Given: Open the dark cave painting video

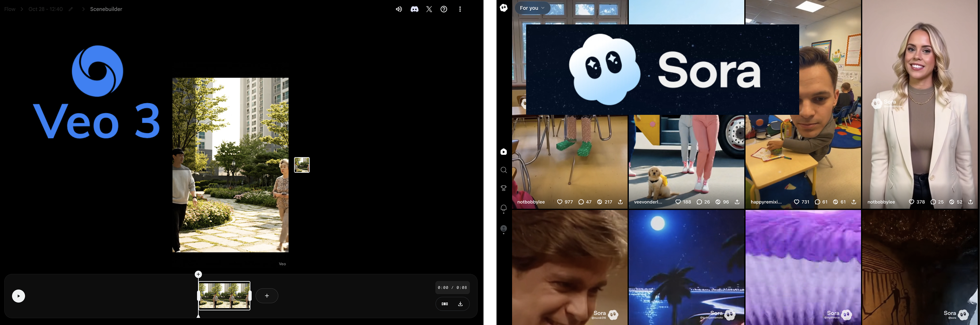Looking at the screenshot, I should click(x=920, y=267).
